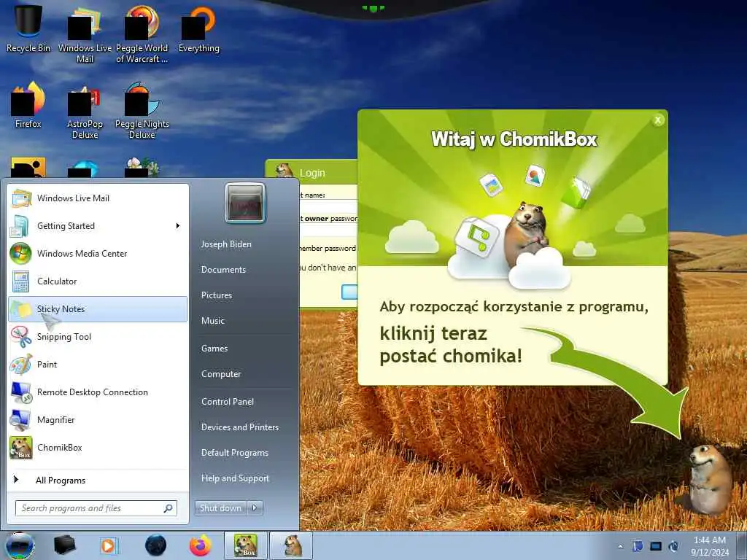The image size is (747, 560).
Task: Click the Login window title hamster icon
Action: point(284,171)
